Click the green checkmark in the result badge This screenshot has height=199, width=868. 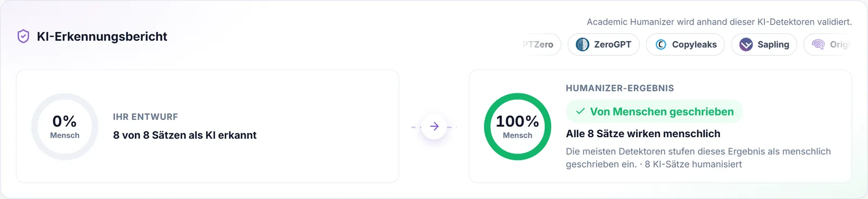pyautogui.click(x=580, y=112)
